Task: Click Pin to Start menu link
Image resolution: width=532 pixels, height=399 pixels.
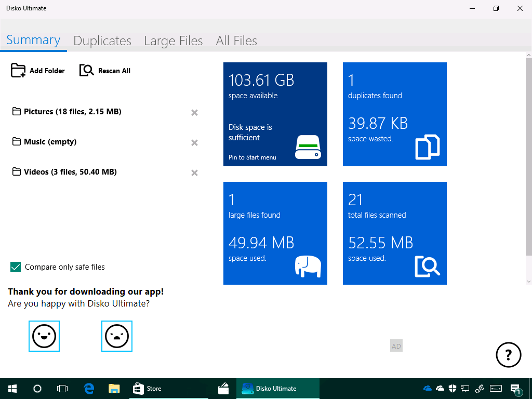Action: 252,157
